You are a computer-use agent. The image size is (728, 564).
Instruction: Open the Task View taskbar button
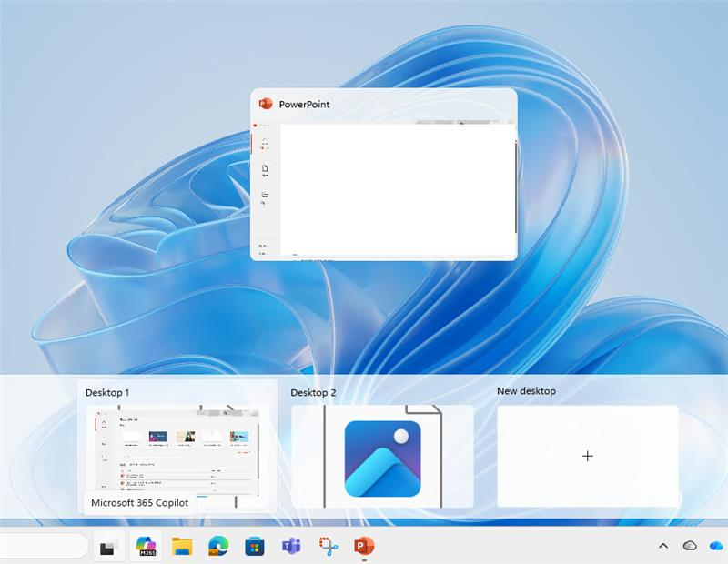click(109, 547)
